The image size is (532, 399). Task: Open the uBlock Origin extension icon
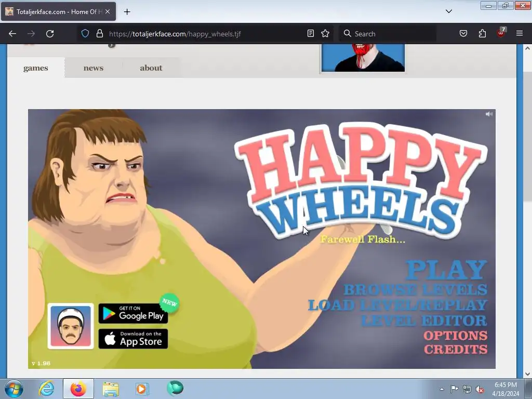501,33
